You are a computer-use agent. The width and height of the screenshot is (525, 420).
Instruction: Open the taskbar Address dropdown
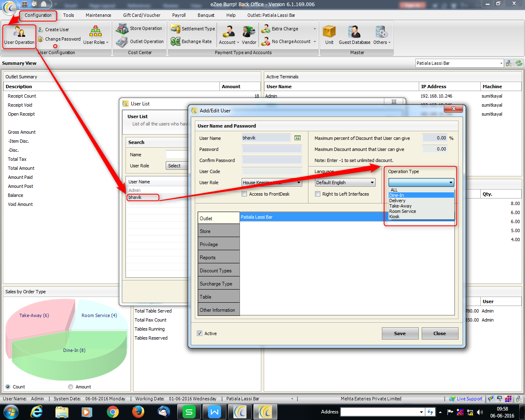click(x=421, y=412)
